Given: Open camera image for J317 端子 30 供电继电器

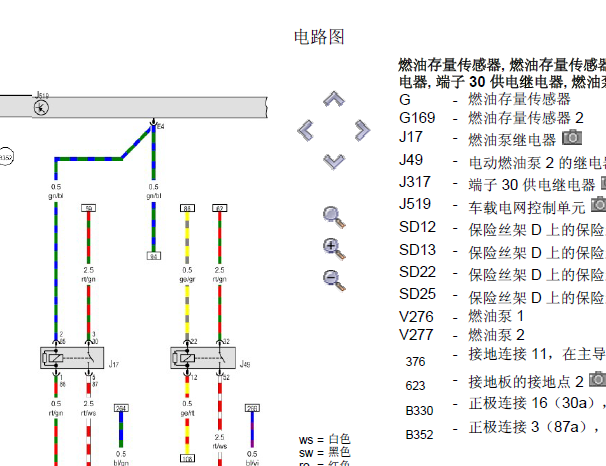Looking at the screenshot, I should (603, 182).
